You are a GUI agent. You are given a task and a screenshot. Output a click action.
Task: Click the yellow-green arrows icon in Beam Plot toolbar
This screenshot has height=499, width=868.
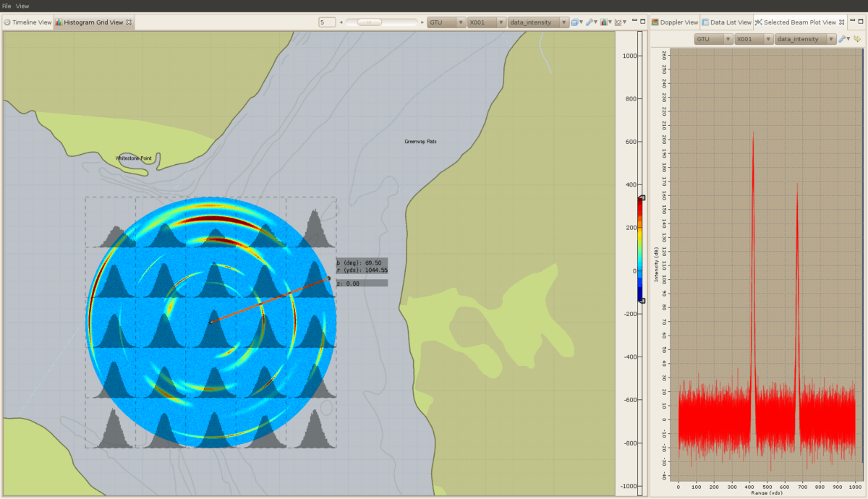pos(857,39)
